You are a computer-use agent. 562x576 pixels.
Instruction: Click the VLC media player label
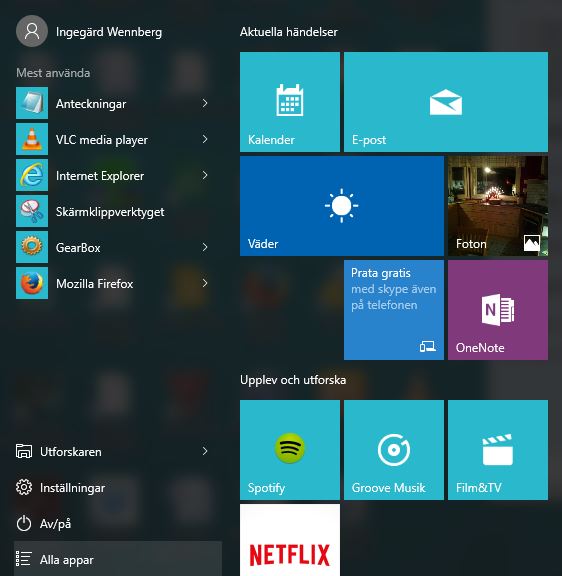click(102, 140)
